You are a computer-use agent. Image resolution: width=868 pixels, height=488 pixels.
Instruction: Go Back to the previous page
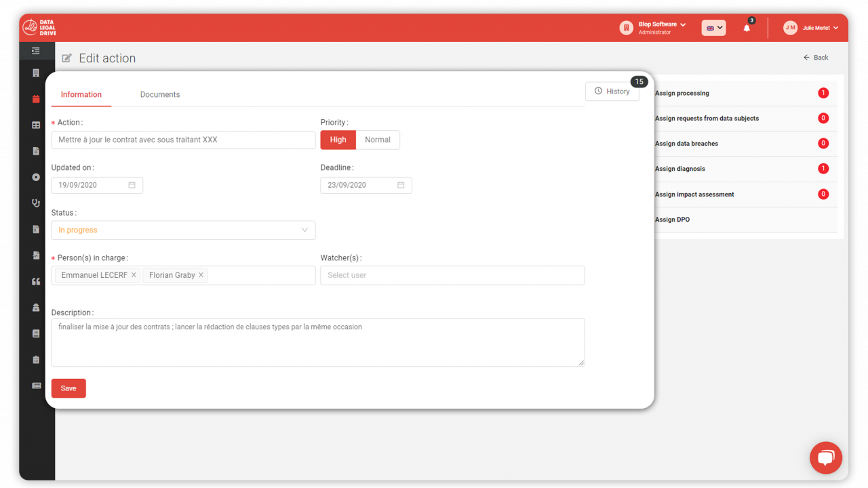[x=816, y=58]
